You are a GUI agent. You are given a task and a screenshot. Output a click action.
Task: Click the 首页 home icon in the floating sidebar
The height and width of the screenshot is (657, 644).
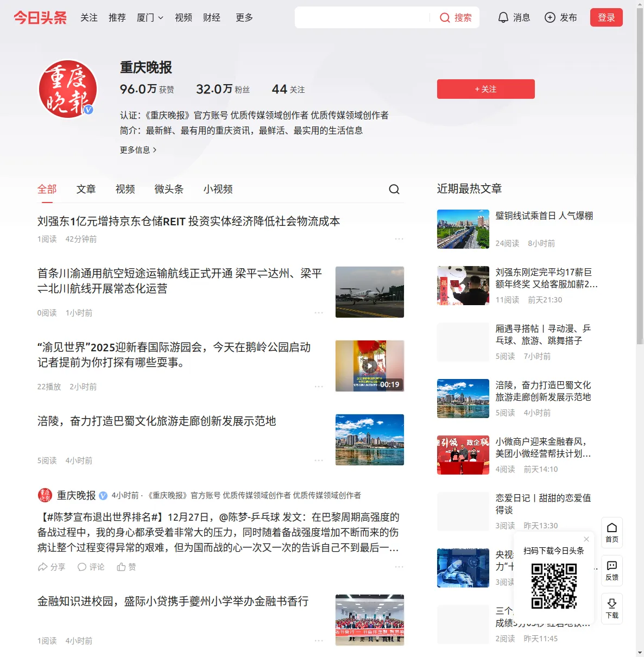pyautogui.click(x=612, y=527)
